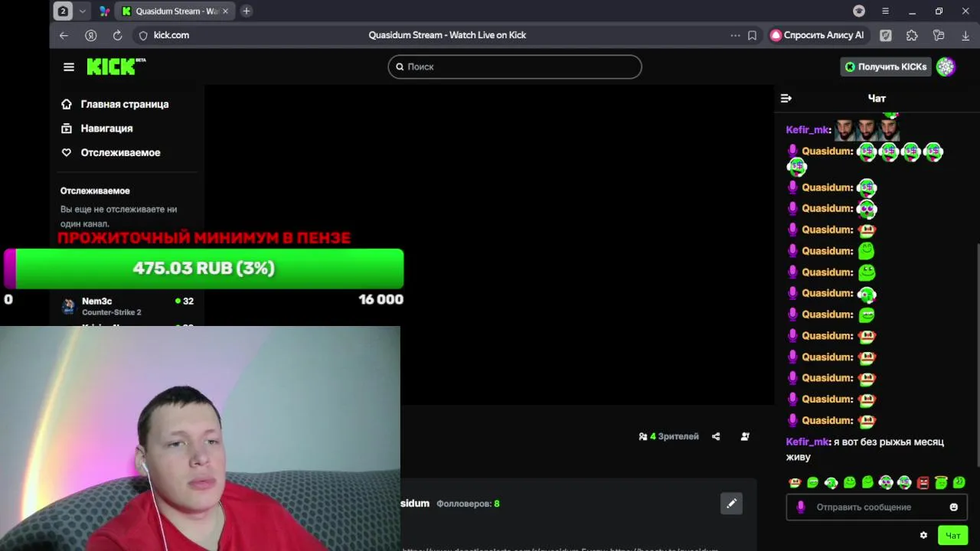
Task: Open the collections icon in toolbar
Action: click(939, 35)
